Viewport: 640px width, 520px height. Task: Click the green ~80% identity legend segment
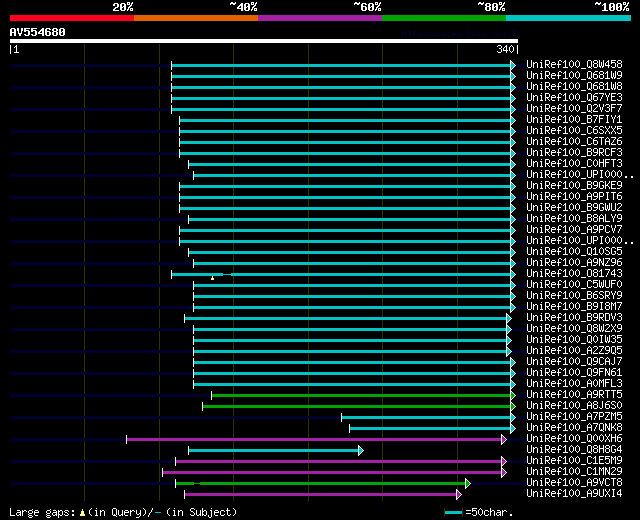(444, 18)
